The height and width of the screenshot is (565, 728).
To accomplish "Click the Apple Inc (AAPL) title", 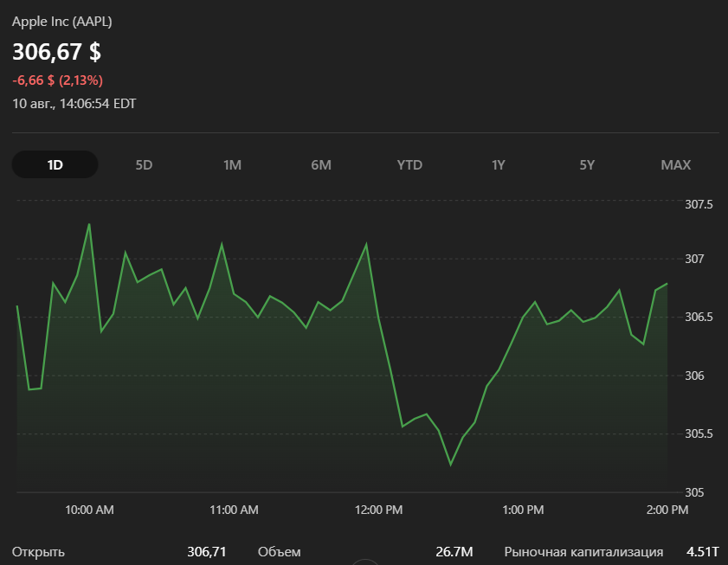I will coord(61,22).
